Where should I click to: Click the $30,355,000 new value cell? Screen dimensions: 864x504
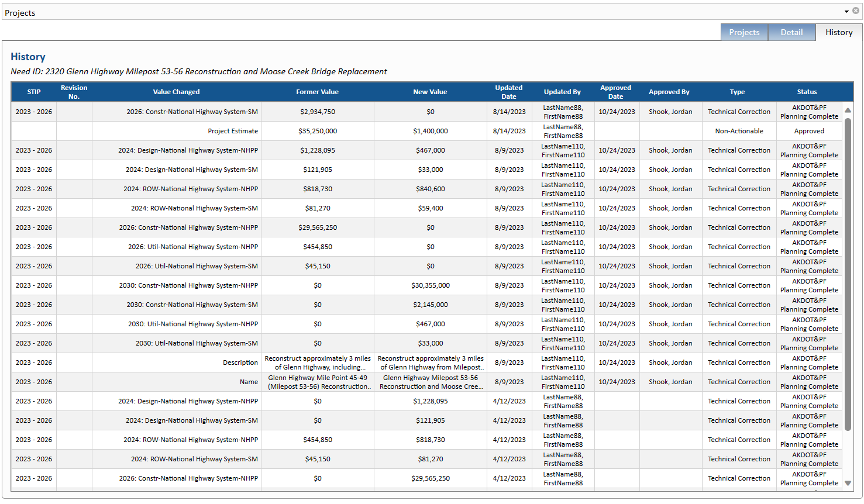coord(431,285)
